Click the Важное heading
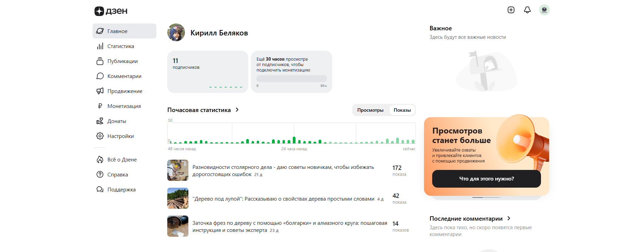This screenshot has width=644, height=252. pos(441,28)
